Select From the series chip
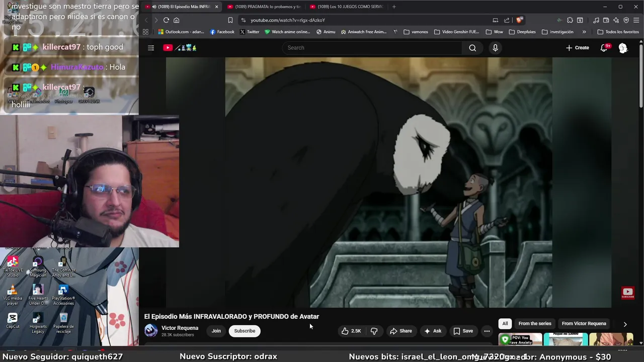Image resolution: width=644 pixels, height=362 pixels. click(x=535, y=324)
